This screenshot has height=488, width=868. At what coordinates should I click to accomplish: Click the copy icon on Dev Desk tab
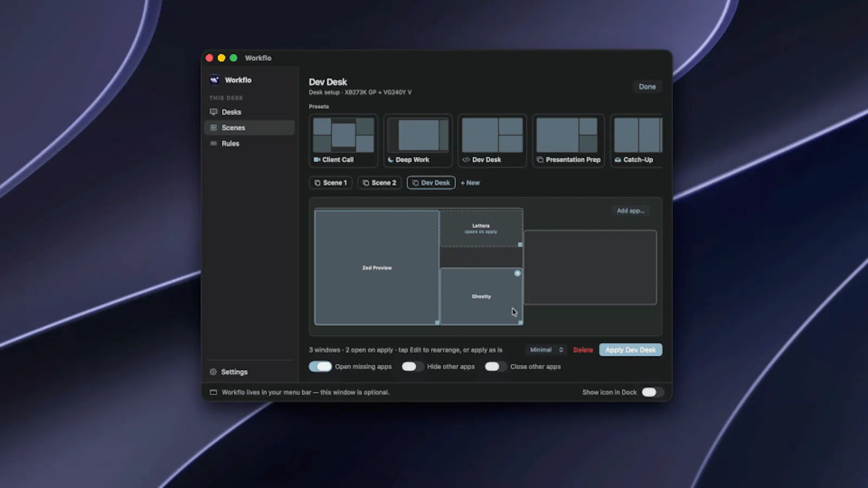[416, 183]
